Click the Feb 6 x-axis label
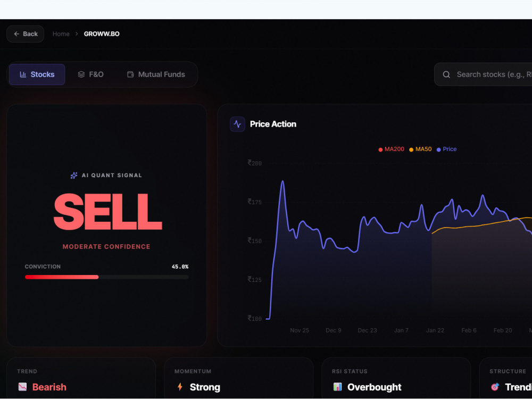532x399 pixels. [x=469, y=330]
